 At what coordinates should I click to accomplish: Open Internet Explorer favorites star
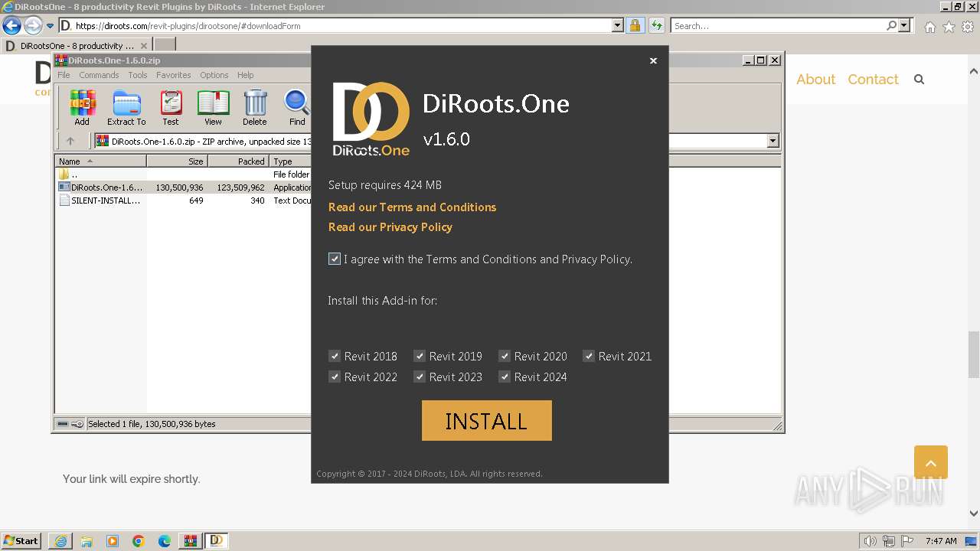(x=949, y=27)
